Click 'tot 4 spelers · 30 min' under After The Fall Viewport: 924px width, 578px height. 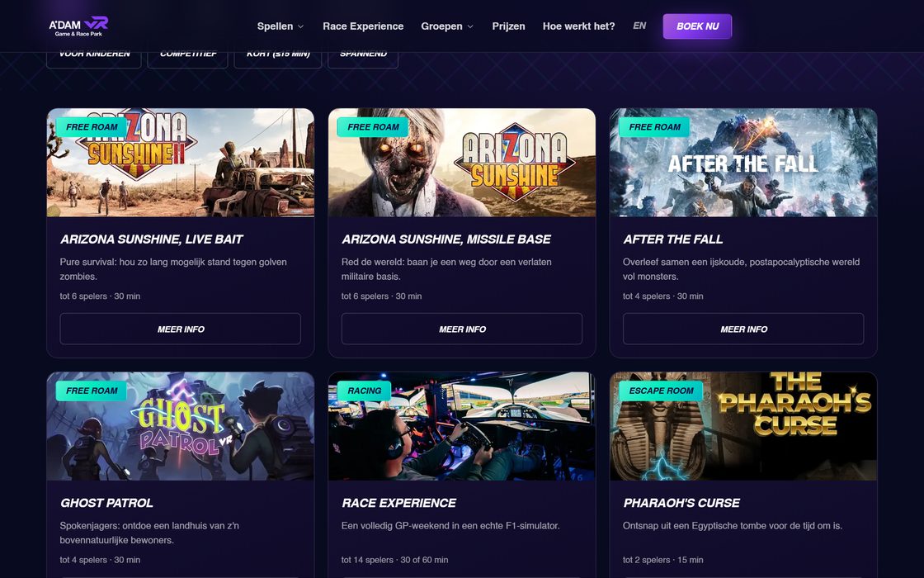[x=663, y=296]
